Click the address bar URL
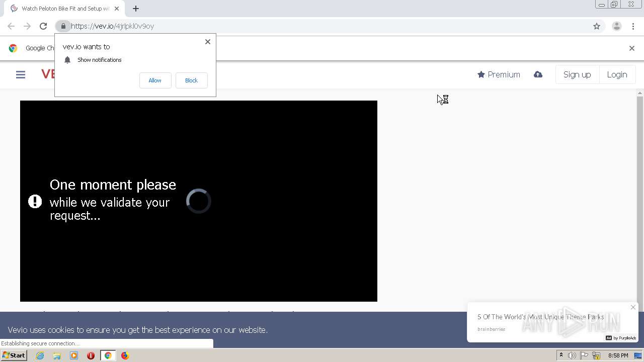The width and height of the screenshot is (644, 362). click(x=112, y=26)
